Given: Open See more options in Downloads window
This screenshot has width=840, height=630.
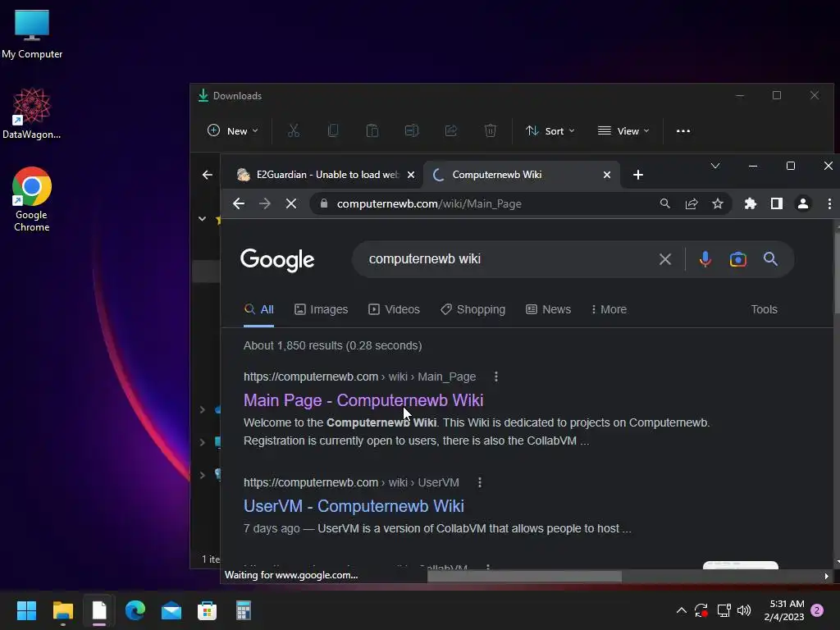Looking at the screenshot, I should pyautogui.click(x=683, y=130).
